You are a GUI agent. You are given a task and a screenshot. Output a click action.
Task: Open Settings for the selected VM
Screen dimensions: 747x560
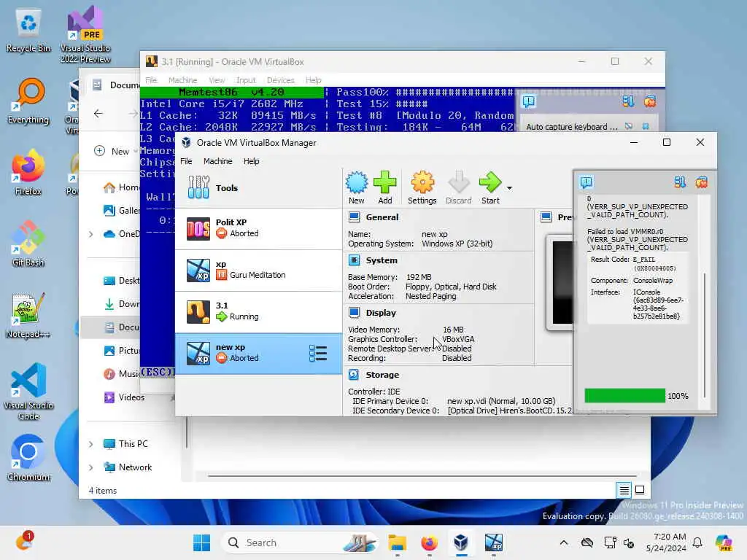point(422,187)
